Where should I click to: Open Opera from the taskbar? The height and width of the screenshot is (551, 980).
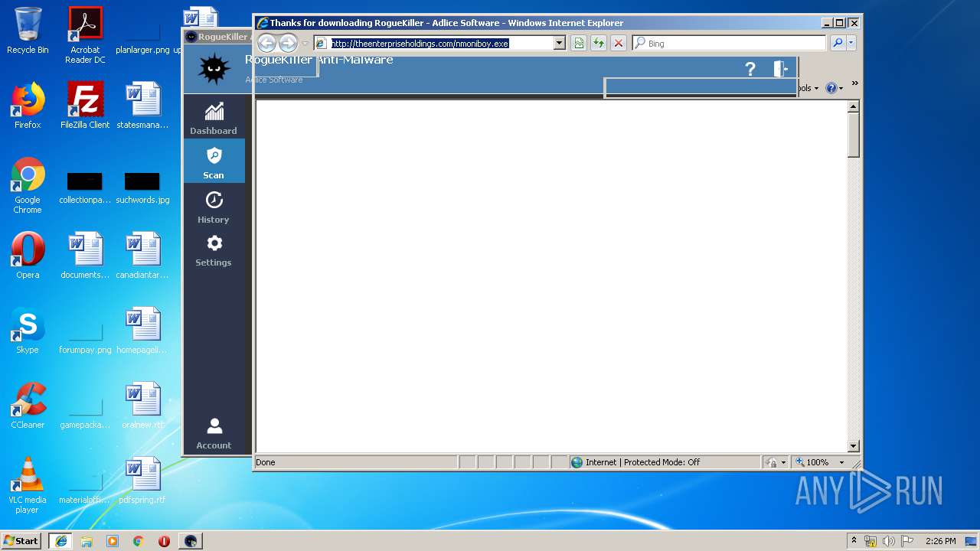[x=164, y=541]
